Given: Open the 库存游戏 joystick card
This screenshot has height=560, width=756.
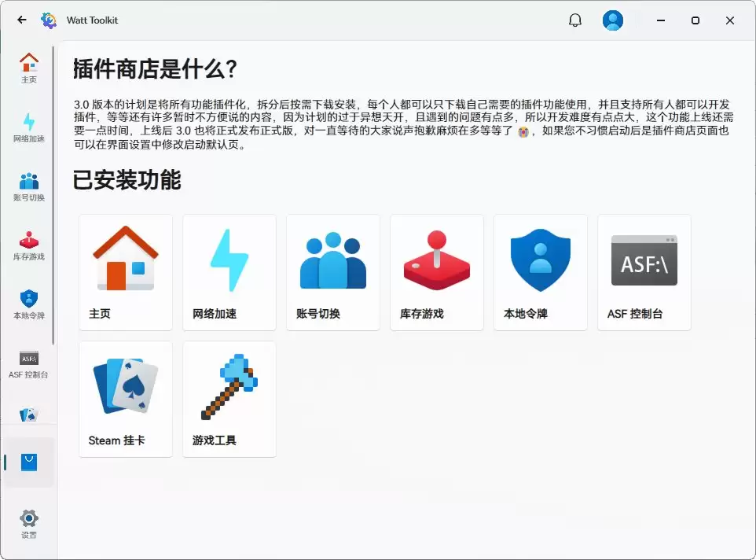Looking at the screenshot, I should coord(437,272).
